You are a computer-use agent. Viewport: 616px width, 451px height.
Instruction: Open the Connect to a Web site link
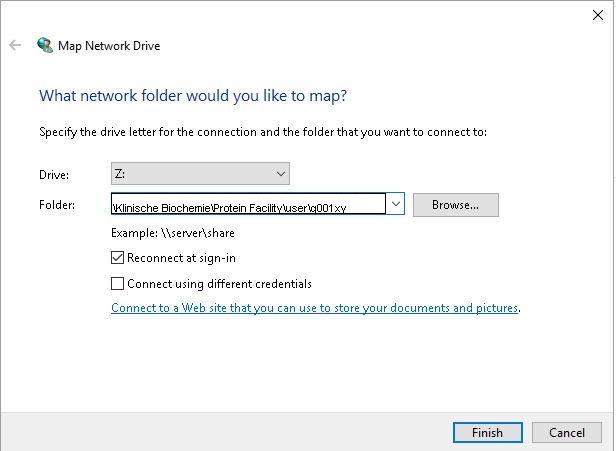pos(314,308)
